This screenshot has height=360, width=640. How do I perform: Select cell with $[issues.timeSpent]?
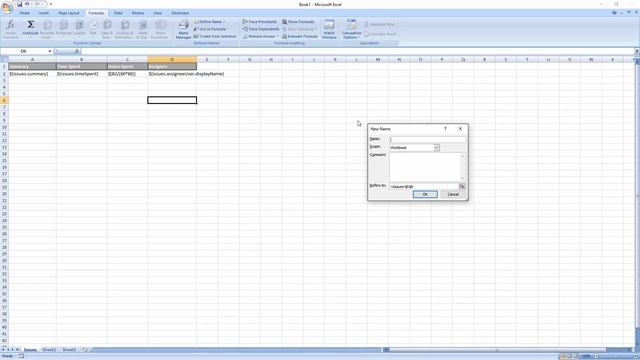[82, 74]
